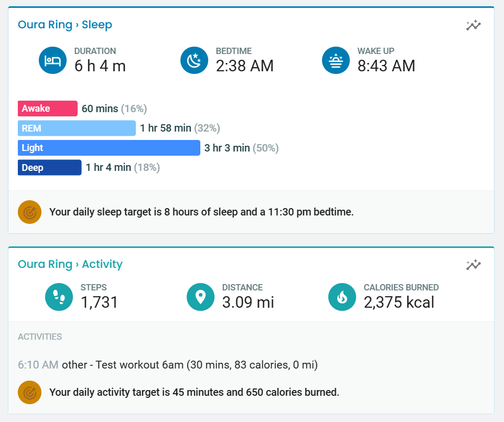This screenshot has width=504, height=422.
Task: Toggle the REM sleep stage bar
Action: [77, 128]
